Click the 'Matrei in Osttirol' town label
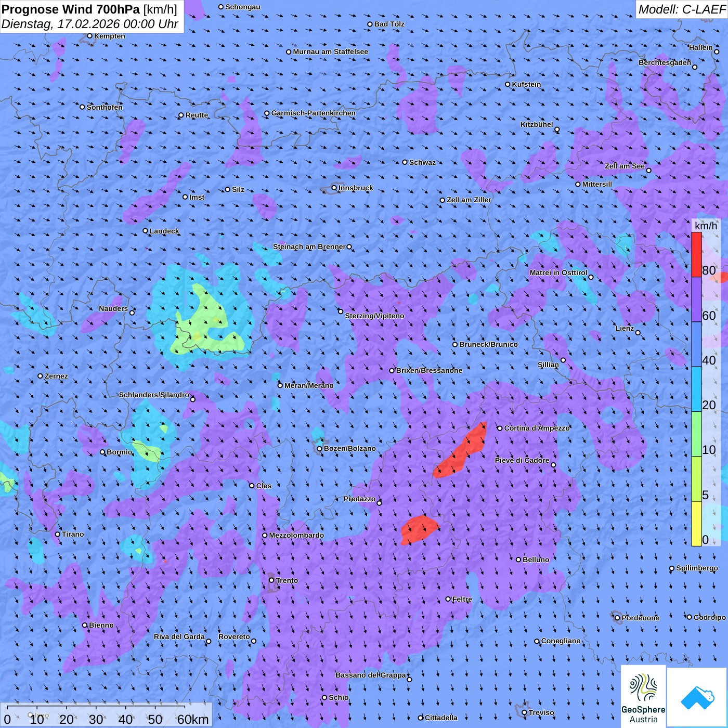The image size is (728, 728). (558, 272)
